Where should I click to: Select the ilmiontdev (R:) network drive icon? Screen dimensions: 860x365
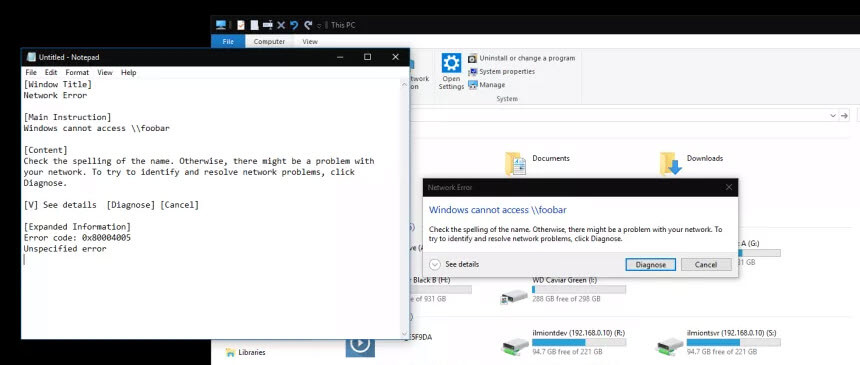515,346
